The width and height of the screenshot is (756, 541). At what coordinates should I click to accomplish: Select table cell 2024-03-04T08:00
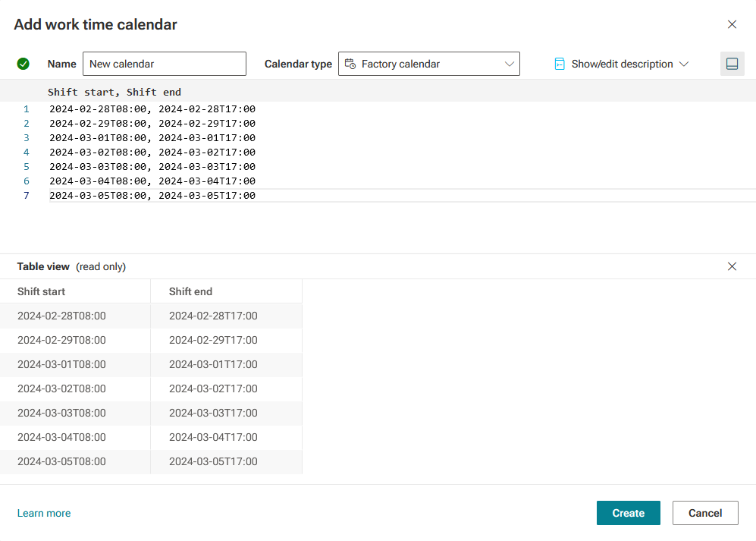tap(75, 437)
